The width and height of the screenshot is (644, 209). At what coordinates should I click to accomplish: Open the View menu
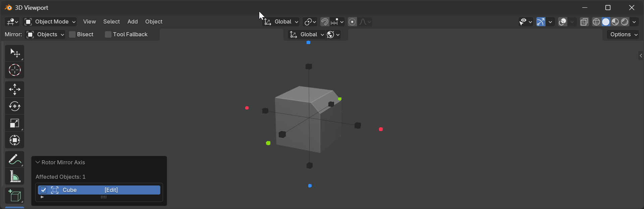click(89, 22)
